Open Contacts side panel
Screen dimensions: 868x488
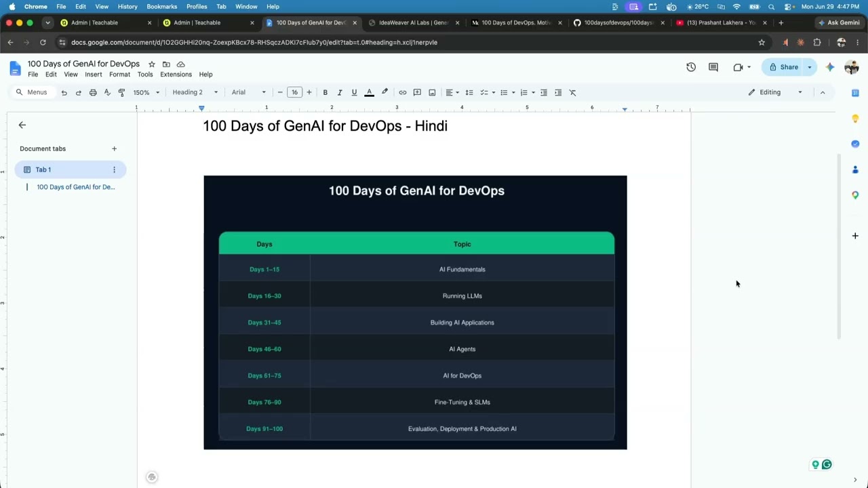point(855,169)
